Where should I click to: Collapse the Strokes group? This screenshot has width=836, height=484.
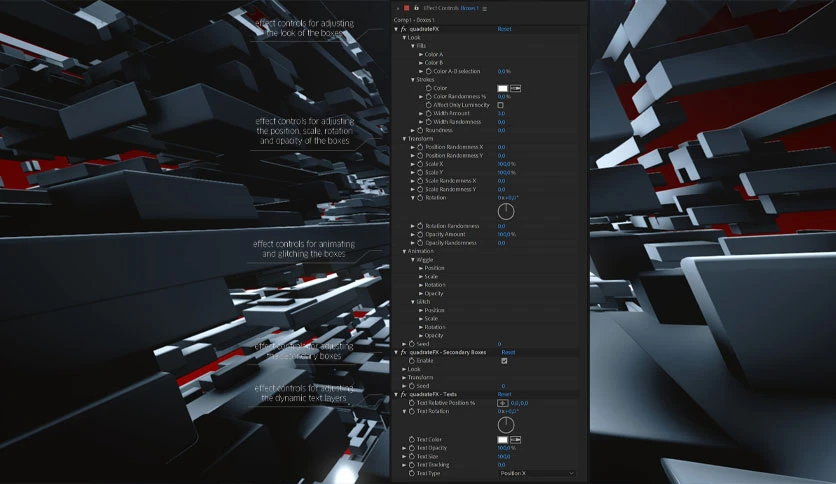413,79
